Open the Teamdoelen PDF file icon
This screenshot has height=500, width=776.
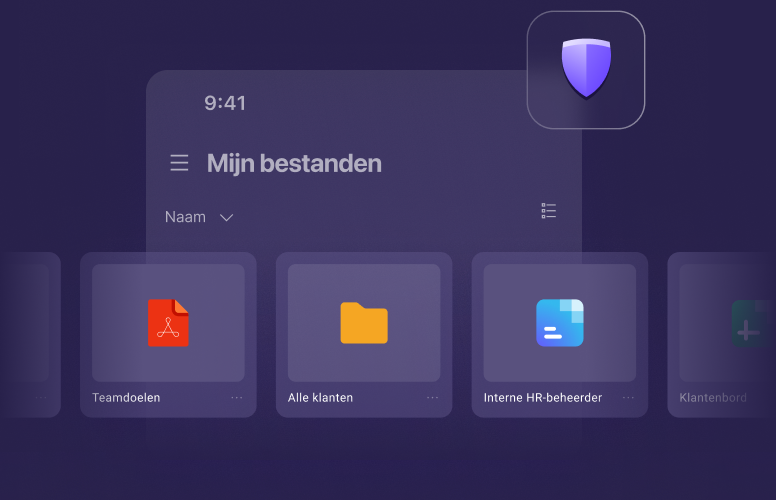[x=168, y=323]
